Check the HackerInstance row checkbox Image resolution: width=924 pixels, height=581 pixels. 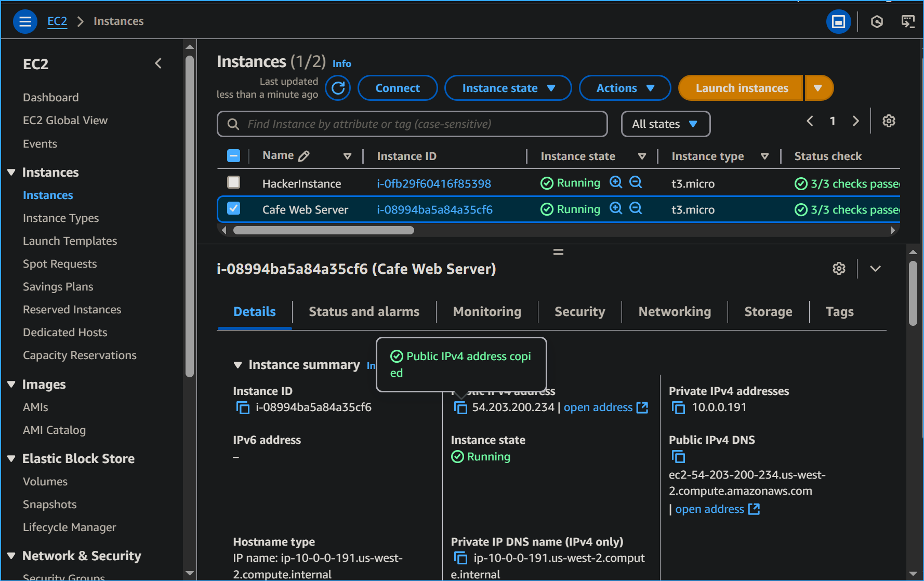(x=233, y=182)
